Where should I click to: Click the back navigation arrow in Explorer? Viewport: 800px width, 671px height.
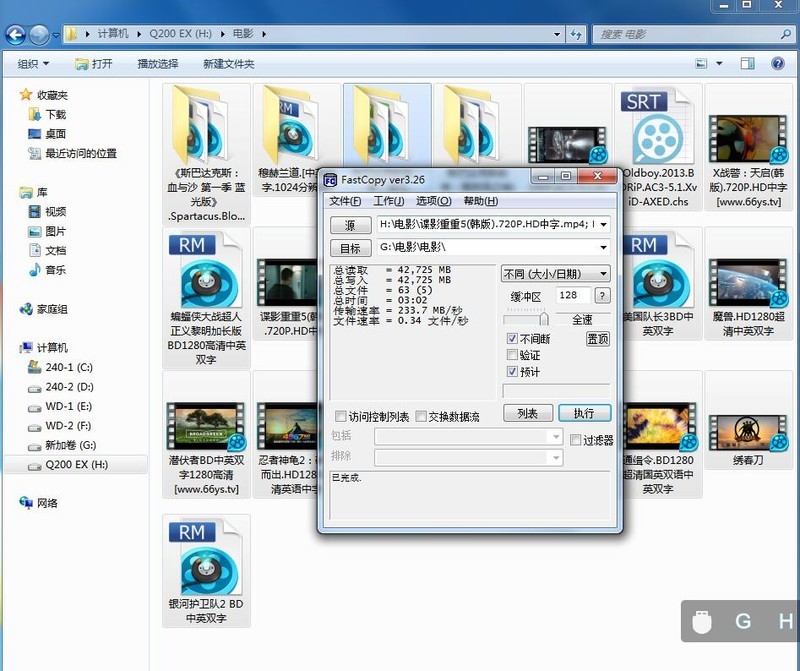click(x=14, y=33)
